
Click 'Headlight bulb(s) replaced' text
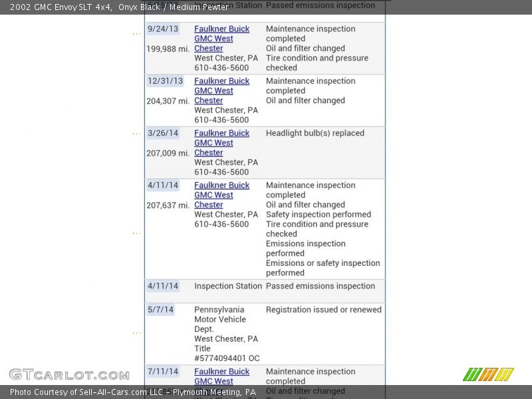(315, 133)
